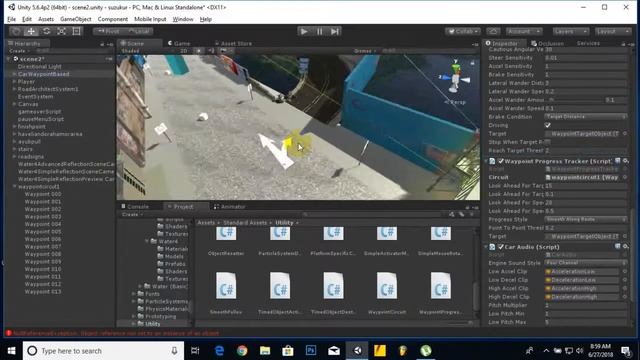The width and height of the screenshot is (640, 360).
Task: Click the Play button
Action: click(304, 31)
